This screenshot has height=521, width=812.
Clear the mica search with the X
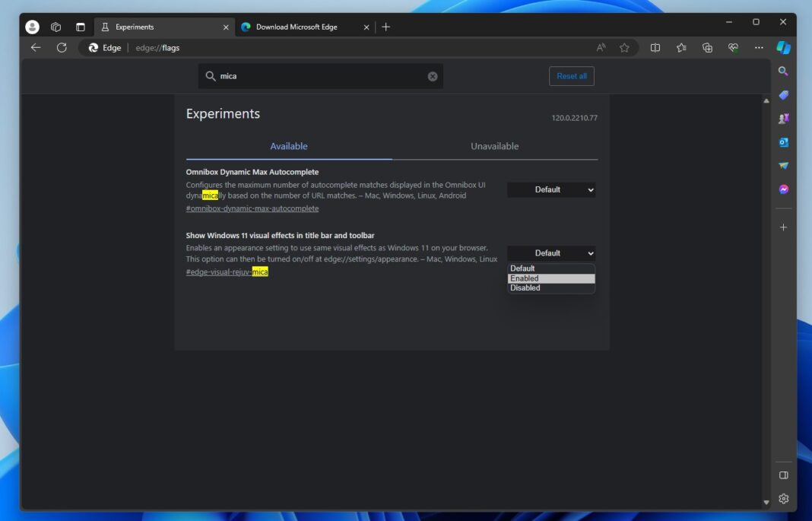tap(432, 75)
